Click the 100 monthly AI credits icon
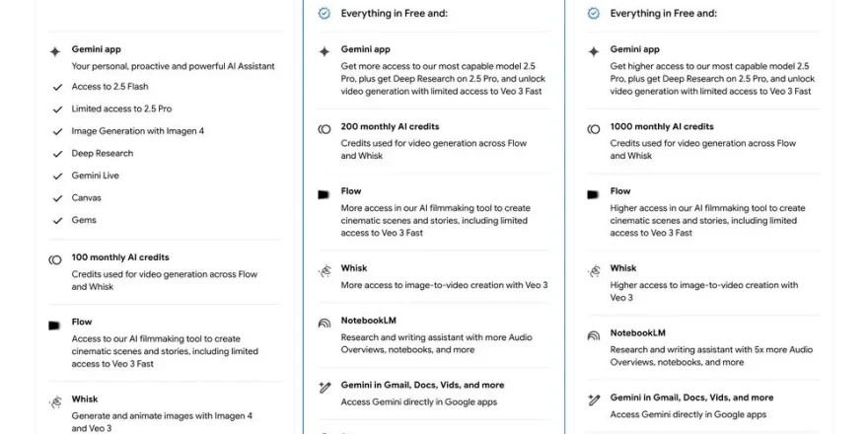 pos(55,258)
